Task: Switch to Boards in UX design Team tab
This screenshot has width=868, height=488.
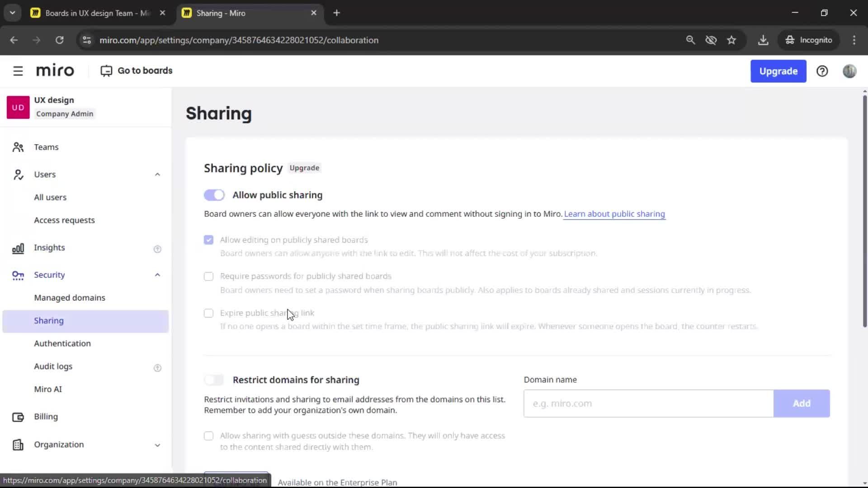Action: click(x=98, y=13)
